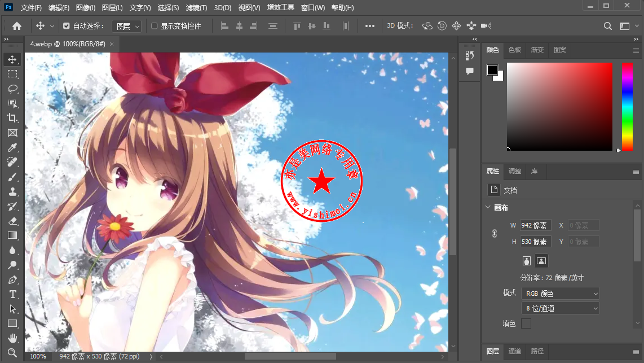Select the Eyedropper tool
Image resolution: width=644 pixels, height=363 pixels.
coord(12,147)
